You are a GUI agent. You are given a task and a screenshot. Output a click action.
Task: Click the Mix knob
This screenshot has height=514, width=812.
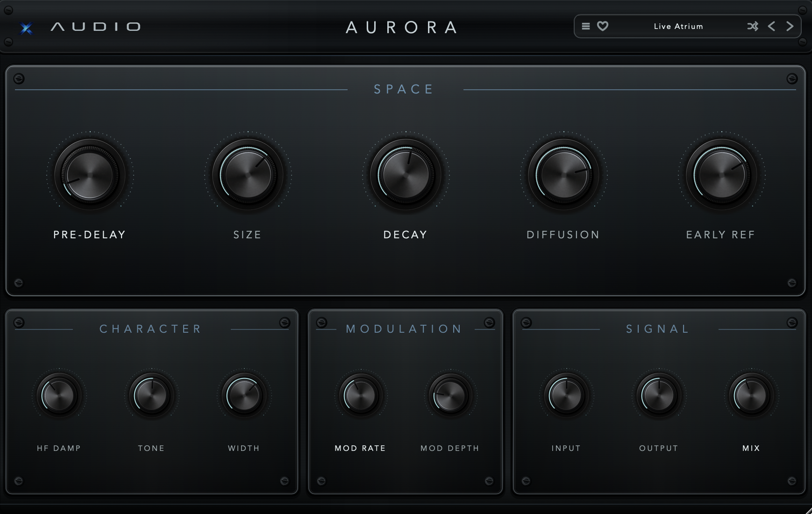pos(751,395)
